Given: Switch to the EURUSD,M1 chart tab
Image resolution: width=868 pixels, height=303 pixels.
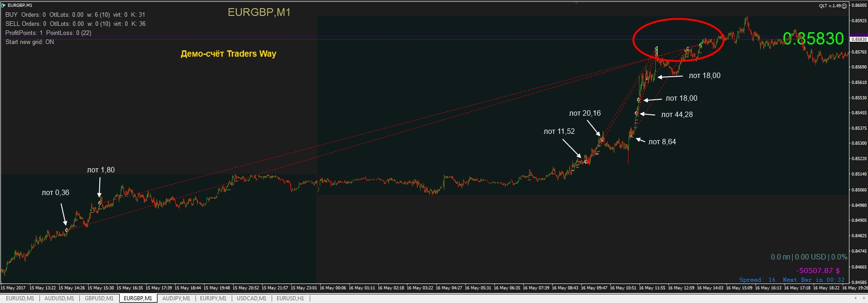Looking at the screenshot, I should click(20, 298).
